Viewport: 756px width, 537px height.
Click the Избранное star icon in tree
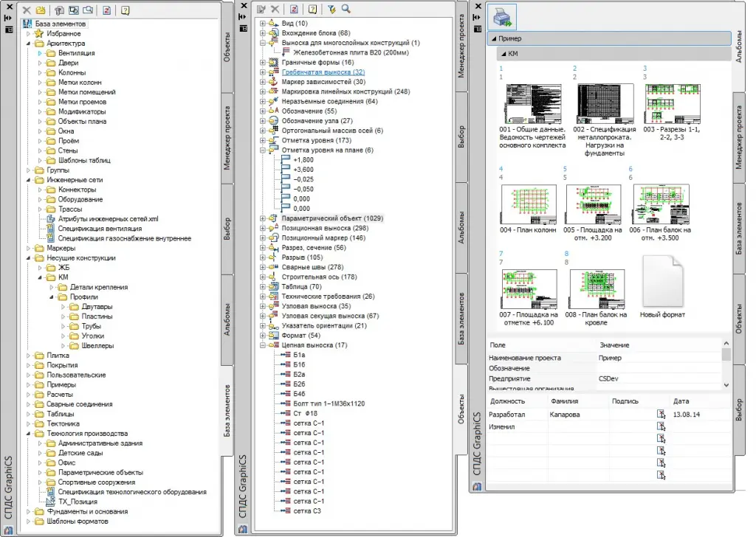39,34
